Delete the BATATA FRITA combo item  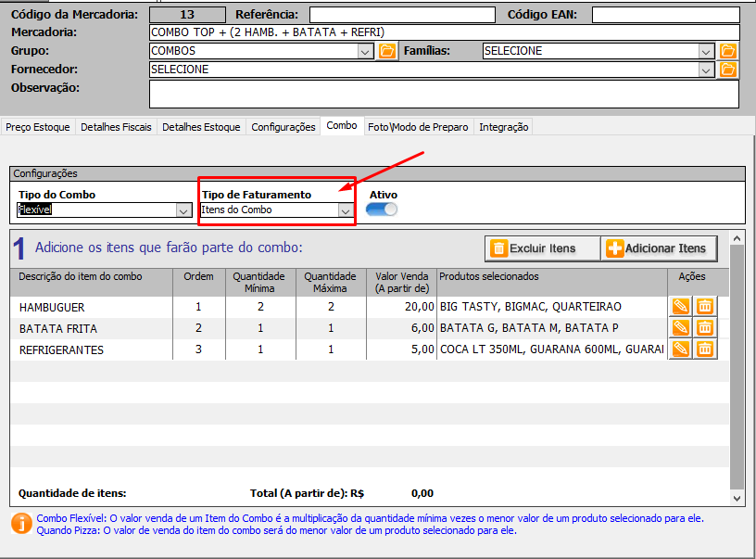pos(704,327)
